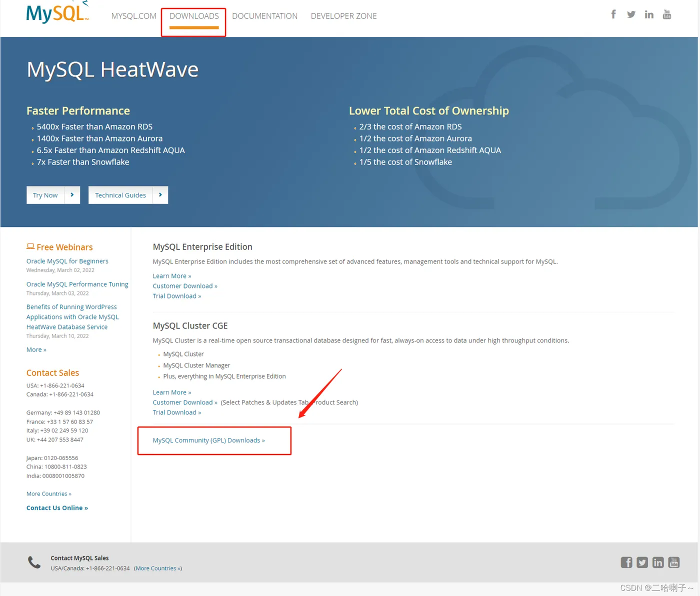Click the MySQL Cluster CGE heading

click(x=190, y=325)
